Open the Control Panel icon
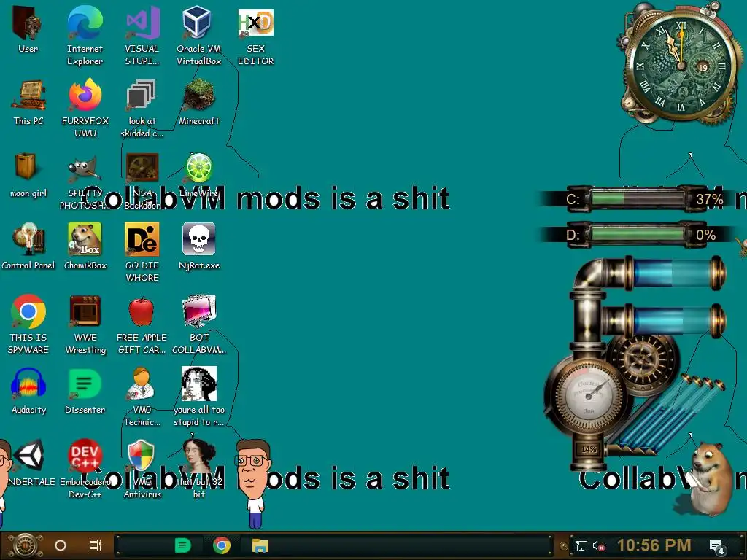 pyautogui.click(x=28, y=239)
